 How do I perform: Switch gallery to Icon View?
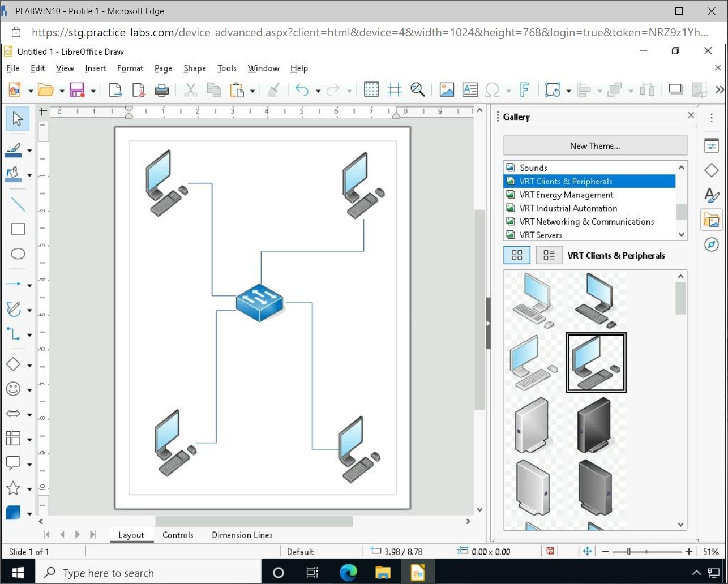pyautogui.click(x=517, y=255)
